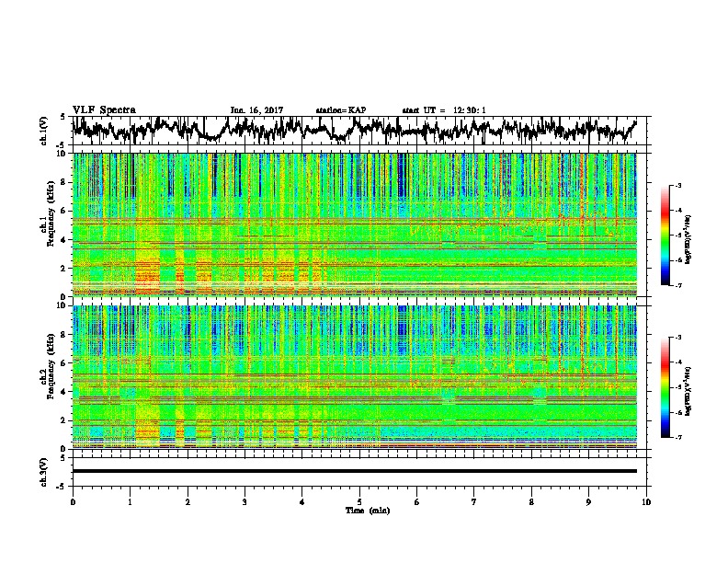Select the date label "Jan. 16, 2017"

256,110
